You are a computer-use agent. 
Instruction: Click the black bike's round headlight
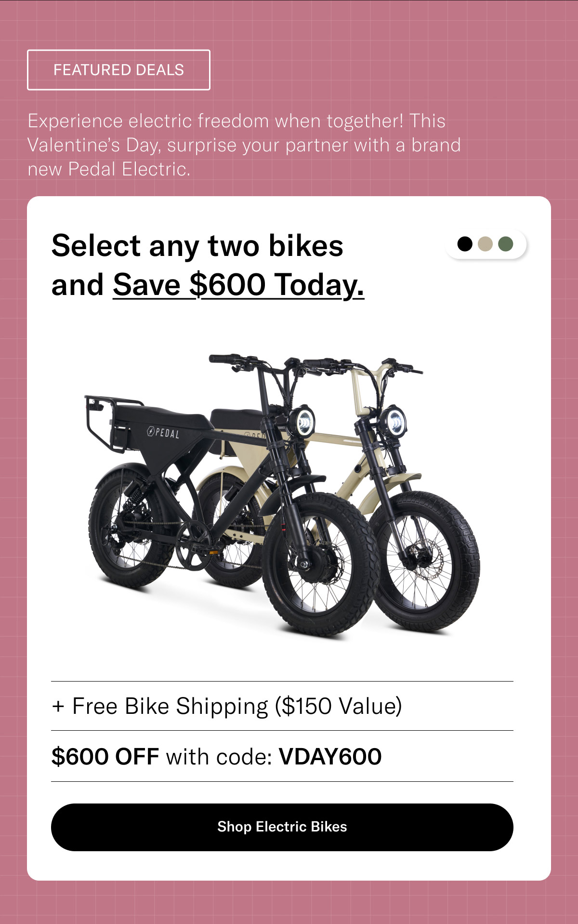(x=303, y=422)
